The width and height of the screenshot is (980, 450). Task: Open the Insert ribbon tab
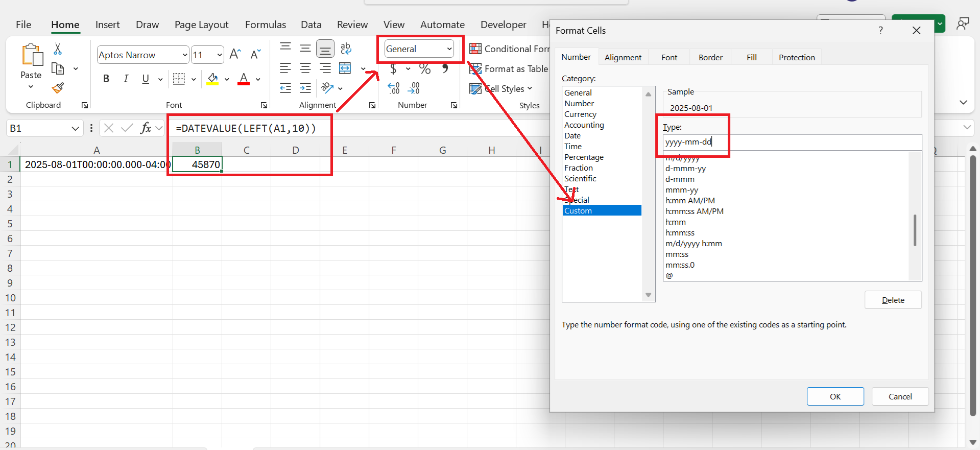tap(107, 25)
